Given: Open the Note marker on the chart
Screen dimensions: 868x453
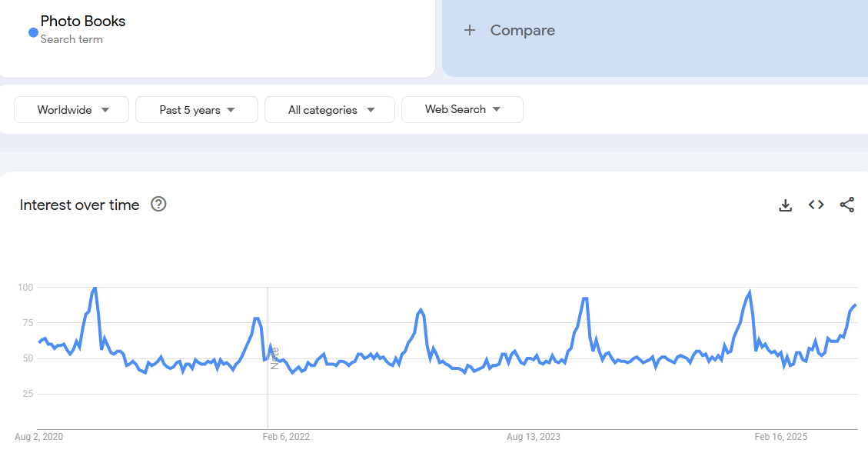Looking at the screenshot, I should coord(274,358).
